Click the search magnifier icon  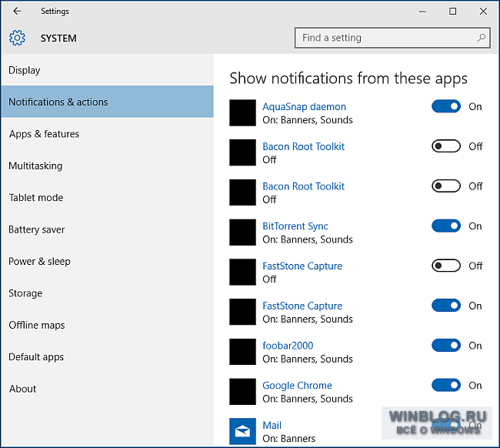[482, 38]
